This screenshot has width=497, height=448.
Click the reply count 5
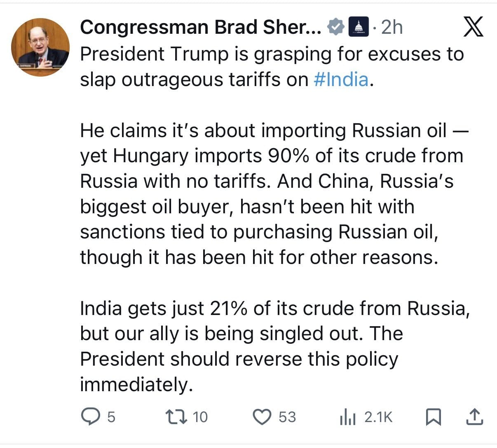111,417
